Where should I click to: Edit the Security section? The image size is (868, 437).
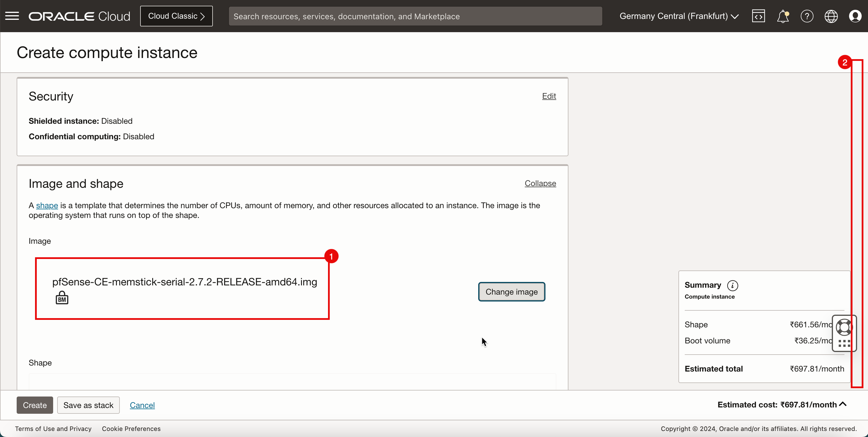click(549, 96)
